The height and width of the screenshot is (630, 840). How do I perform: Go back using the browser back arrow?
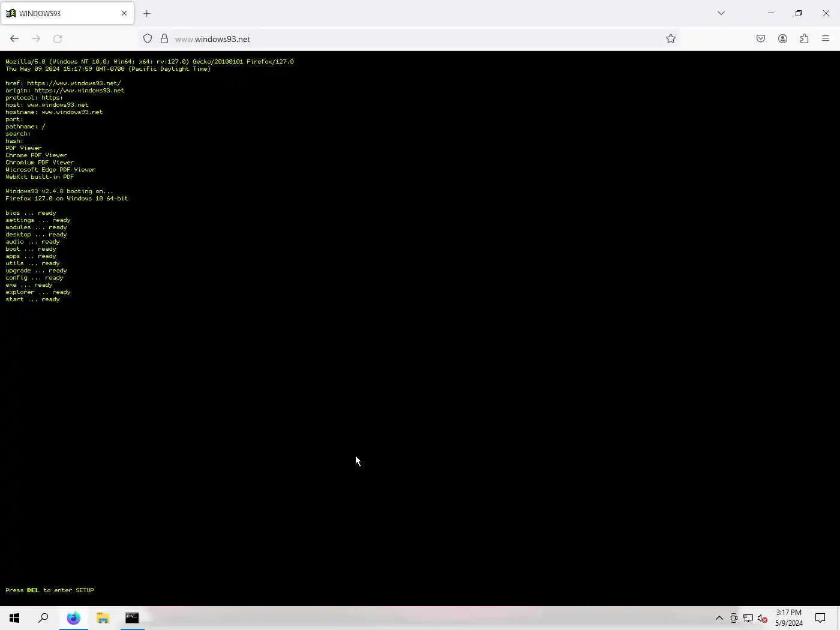[14, 38]
